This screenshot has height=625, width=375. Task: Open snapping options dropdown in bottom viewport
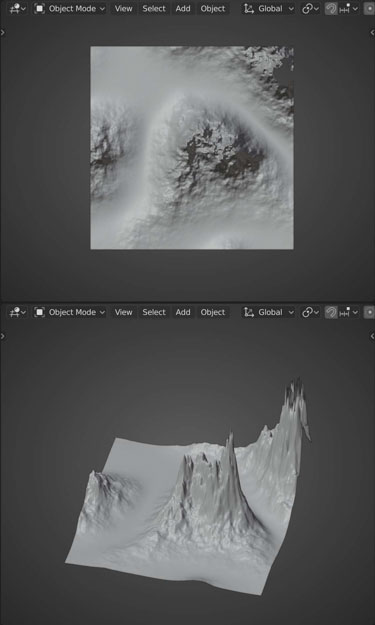348,312
